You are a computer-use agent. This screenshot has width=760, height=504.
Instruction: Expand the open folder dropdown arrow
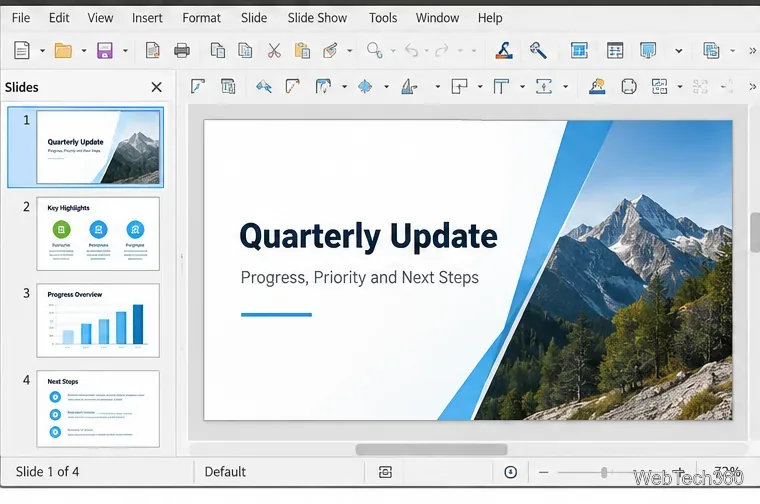(x=84, y=50)
